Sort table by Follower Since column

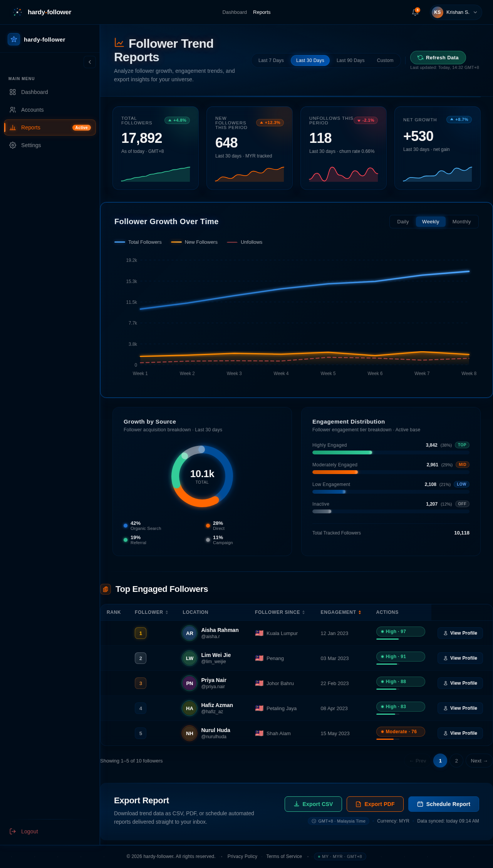click(280, 612)
